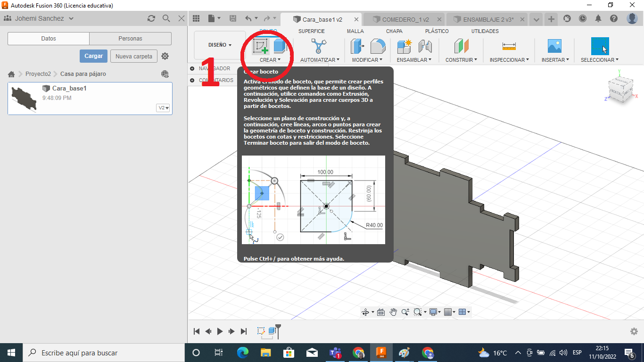Viewport: 644px width, 362px height.
Task: Click the Proyecto2 breadcrumb link
Action: tap(38, 74)
